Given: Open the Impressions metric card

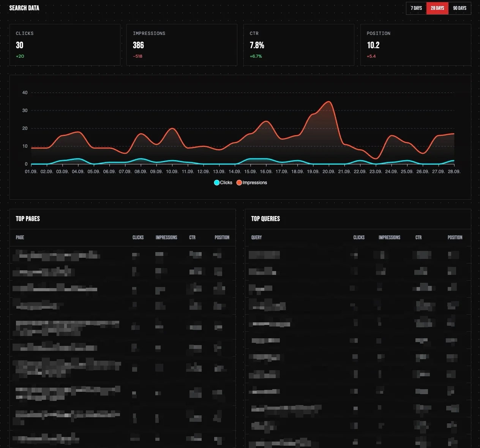Looking at the screenshot, I should (182, 45).
